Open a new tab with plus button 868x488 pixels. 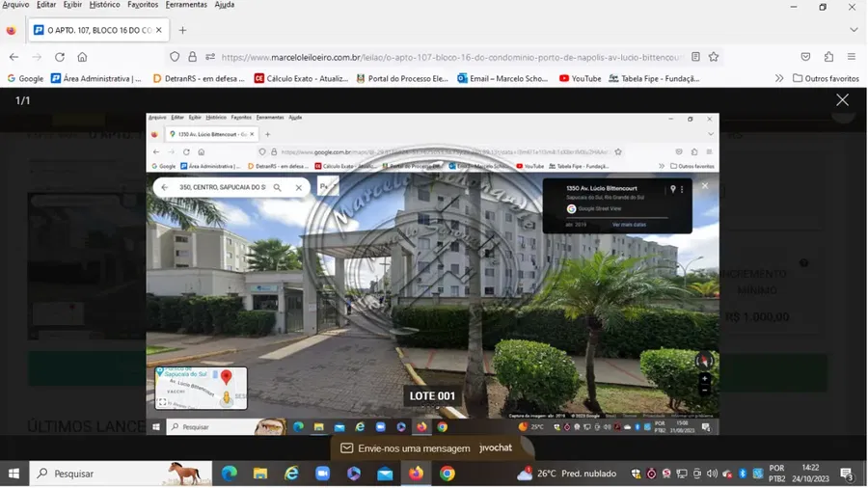[x=182, y=30]
